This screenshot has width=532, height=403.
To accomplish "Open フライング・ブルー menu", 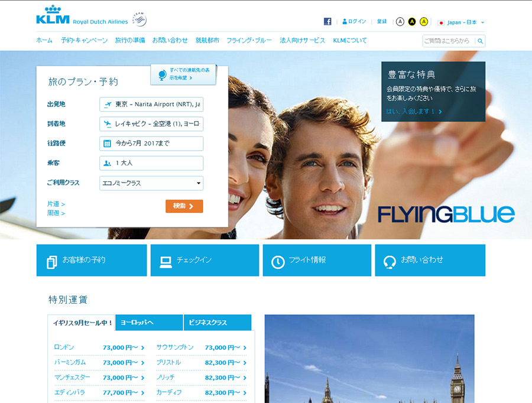I will [x=249, y=40].
